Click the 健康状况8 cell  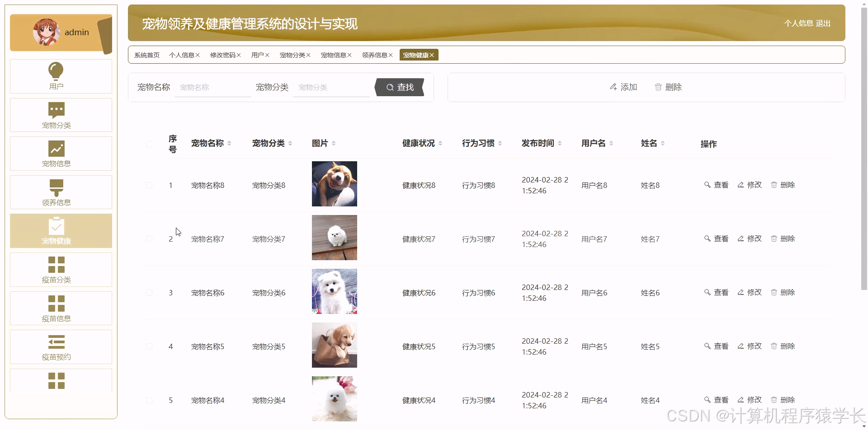point(419,185)
